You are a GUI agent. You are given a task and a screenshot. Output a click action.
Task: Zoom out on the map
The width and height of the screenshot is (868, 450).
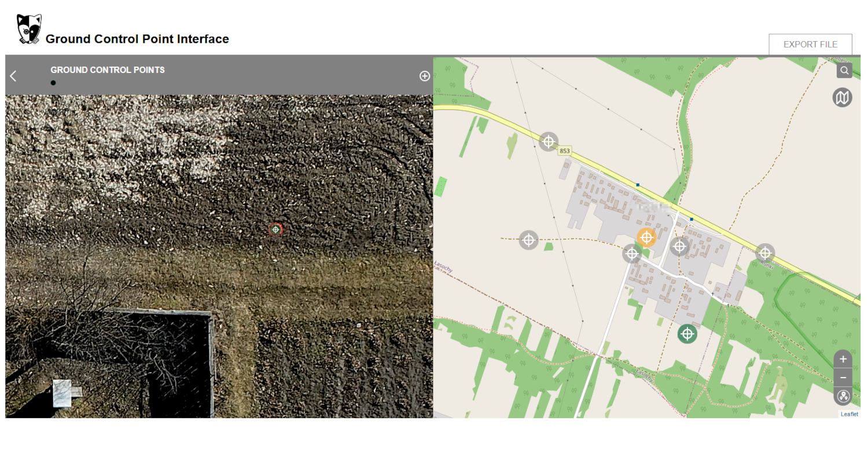click(x=843, y=378)
